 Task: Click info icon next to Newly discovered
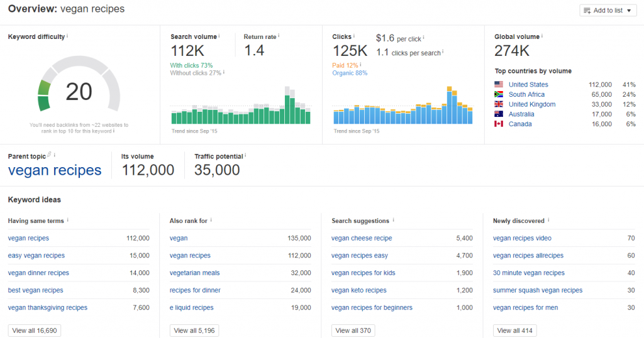(548, 220)
